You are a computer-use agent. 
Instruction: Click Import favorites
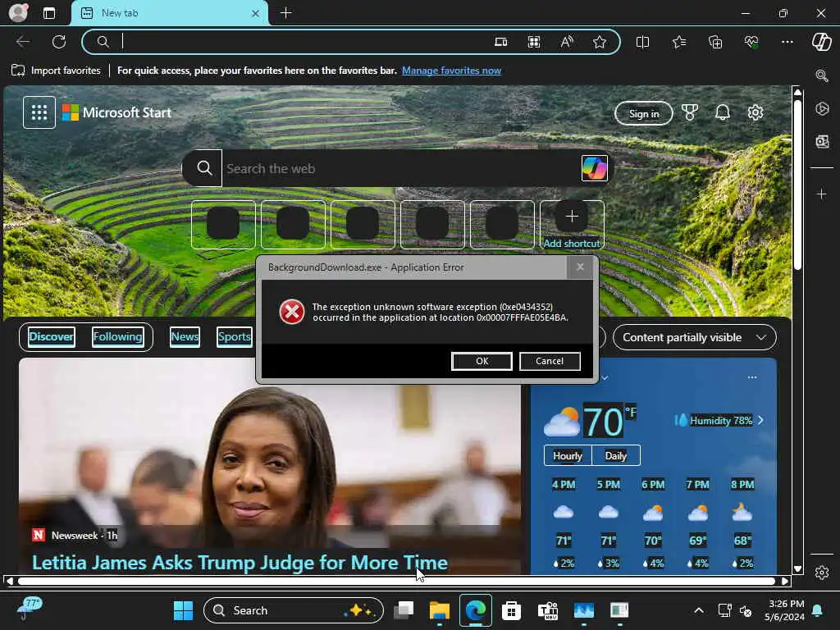[56, 71]
